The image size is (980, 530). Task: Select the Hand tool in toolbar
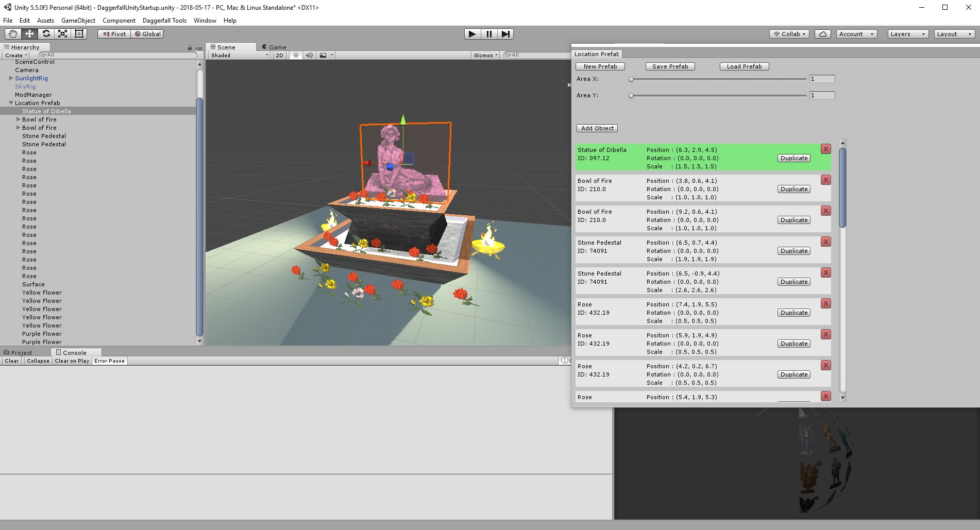(13, 34)
